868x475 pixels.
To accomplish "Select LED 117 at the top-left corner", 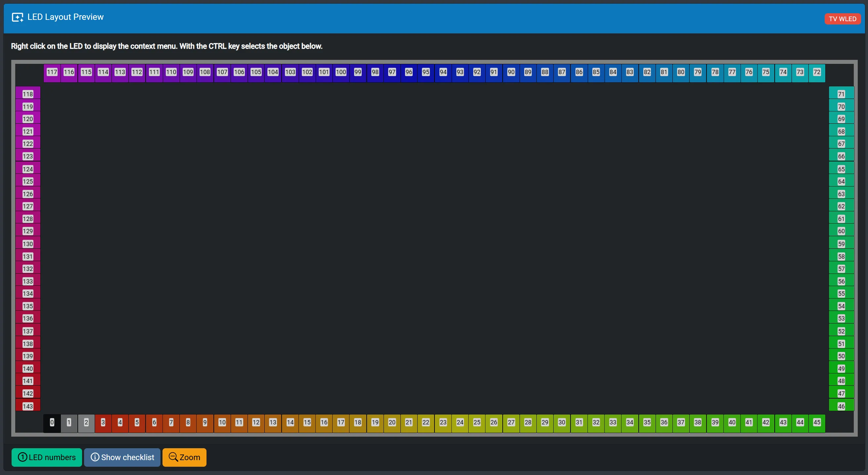I will click(x=52, y=72).
